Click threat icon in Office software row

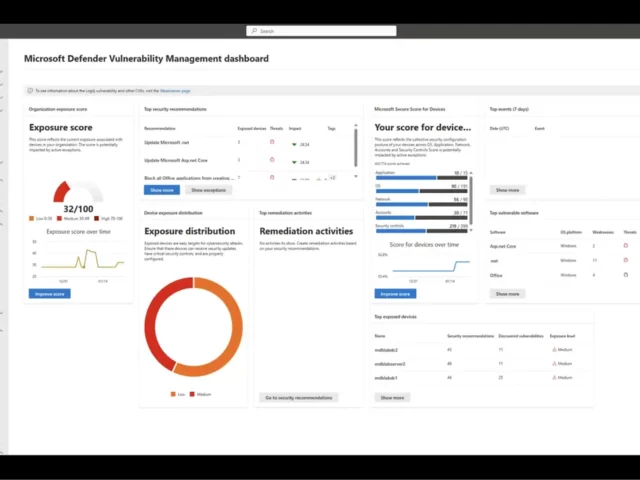(x=626, y=274)
